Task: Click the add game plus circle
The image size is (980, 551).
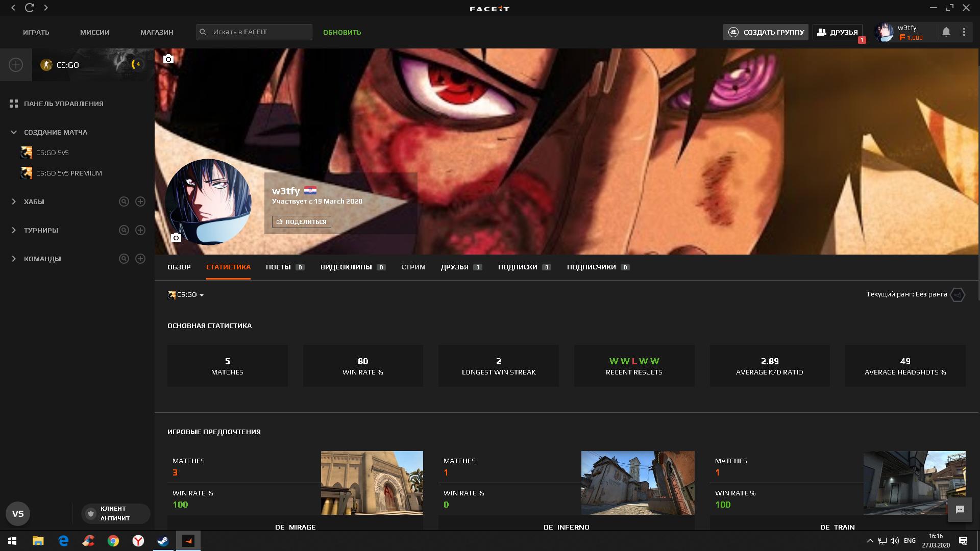Action: click(x=16, y=65)
